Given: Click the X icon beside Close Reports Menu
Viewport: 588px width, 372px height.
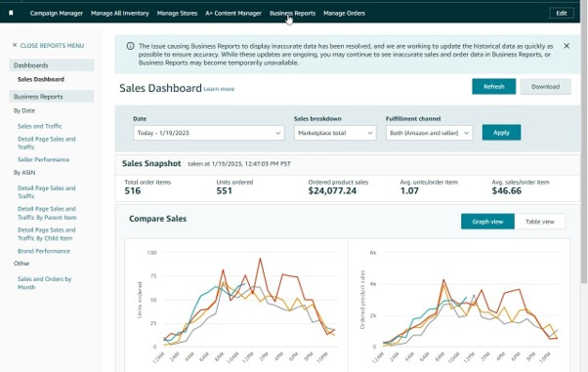Looking at the screenshot, I should coord(15,45).
